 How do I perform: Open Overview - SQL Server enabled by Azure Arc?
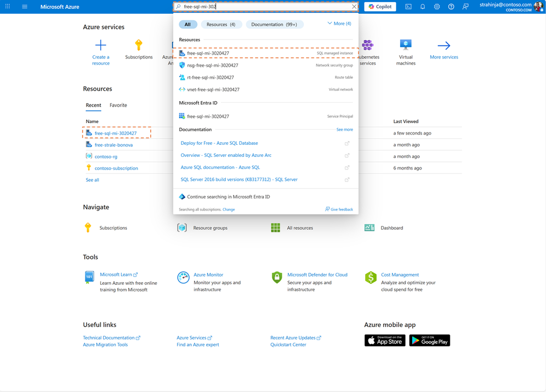click(x=226, y=155)
